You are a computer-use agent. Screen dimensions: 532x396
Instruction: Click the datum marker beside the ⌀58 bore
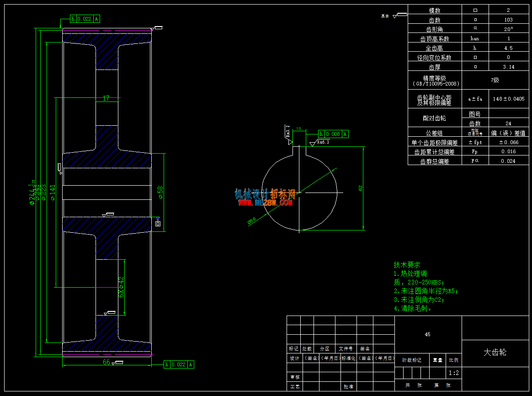pos(158,222)
